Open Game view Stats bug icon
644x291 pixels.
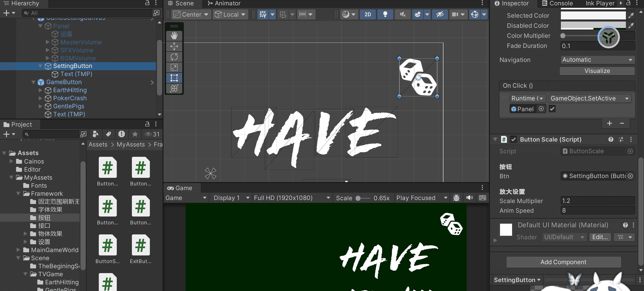pyautogui.click(x=456, y=198)
